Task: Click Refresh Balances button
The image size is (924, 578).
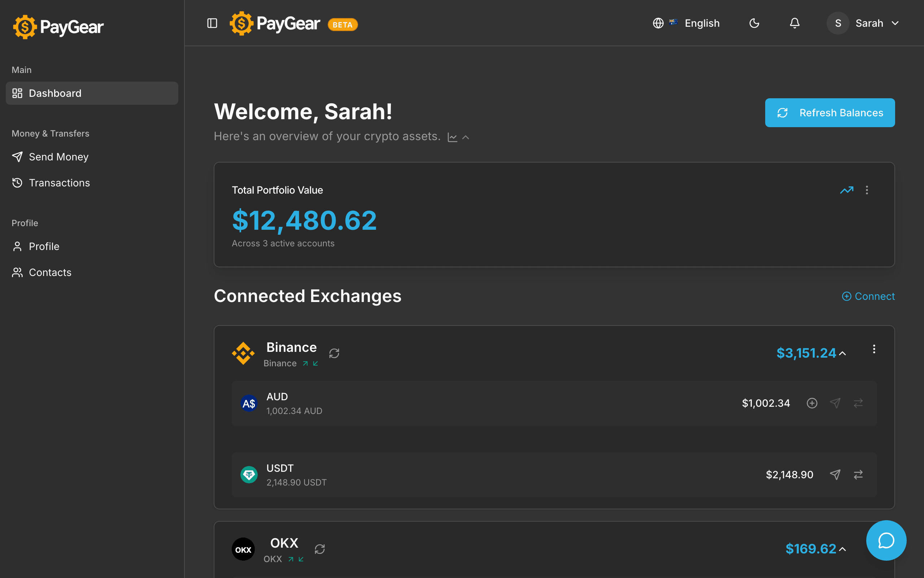Action: (830, 113)
